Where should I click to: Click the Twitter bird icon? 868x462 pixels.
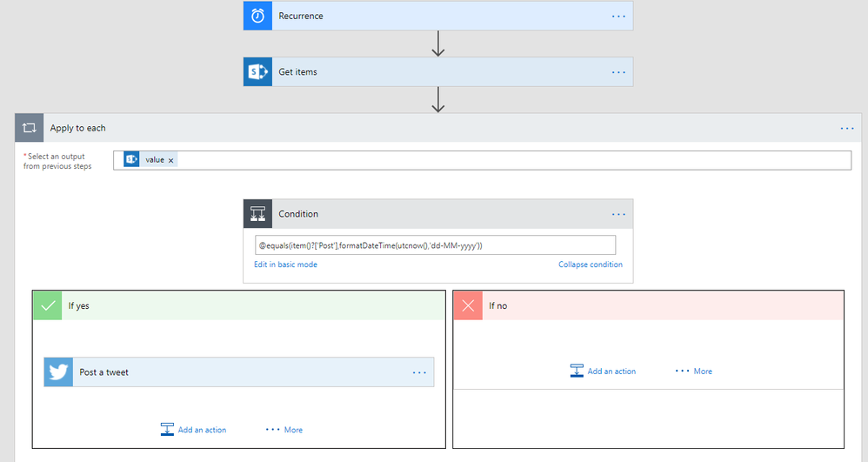[59, 372]
